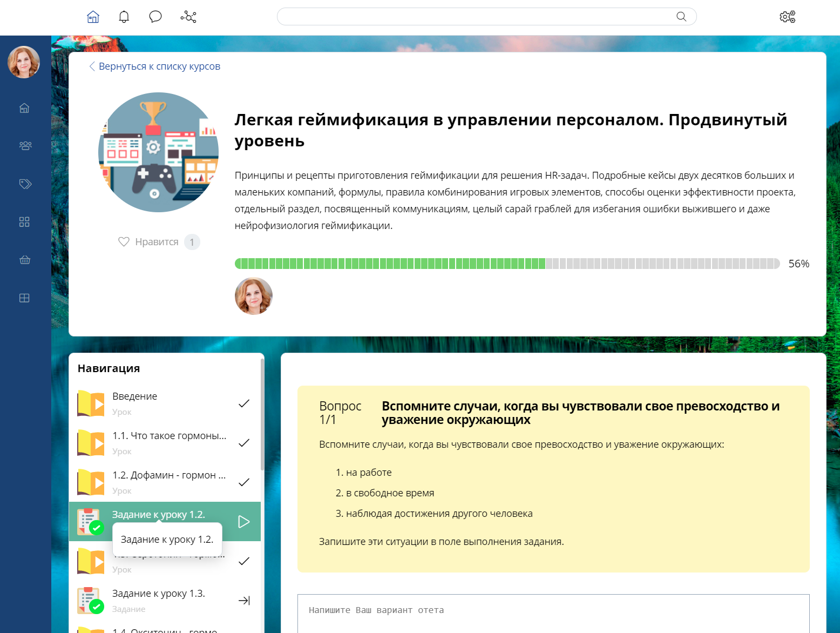The width and height of the screenshot is (840, 633).
Task: Click "3. наблюдая достижения другого человека"
Action: click(434, 514)
